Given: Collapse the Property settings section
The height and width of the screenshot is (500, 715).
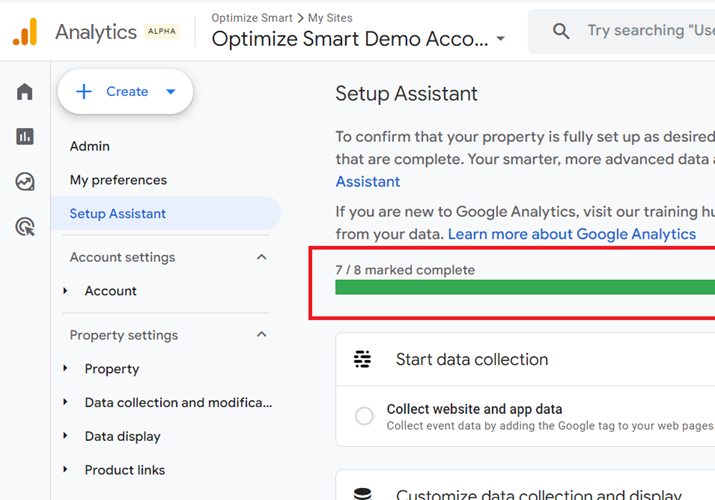Looking at the screenshot, I should tap(261, 335).
